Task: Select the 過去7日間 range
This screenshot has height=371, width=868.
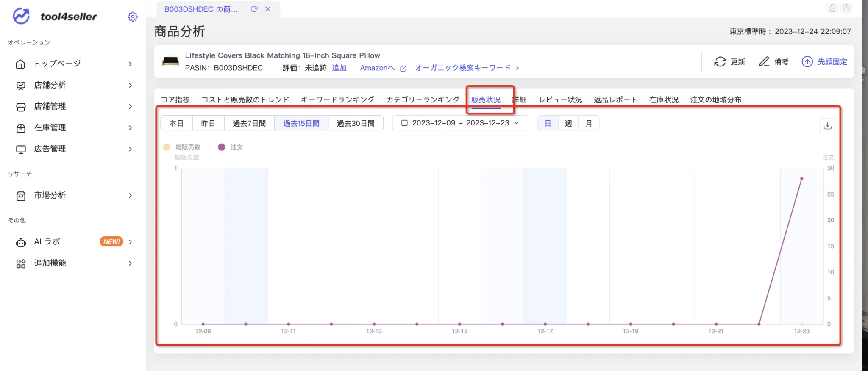Action: click(249, 123)
